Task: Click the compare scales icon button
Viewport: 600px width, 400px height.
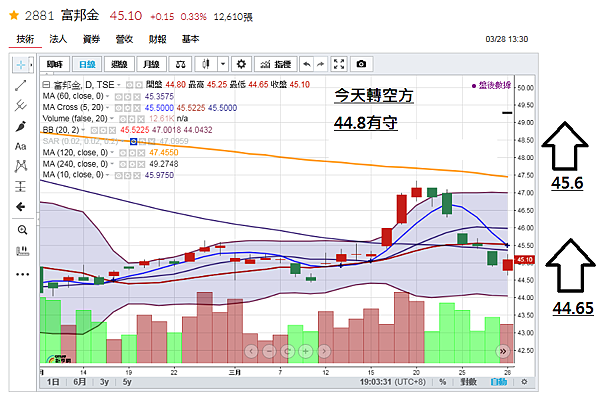Action: click(180, 64)
